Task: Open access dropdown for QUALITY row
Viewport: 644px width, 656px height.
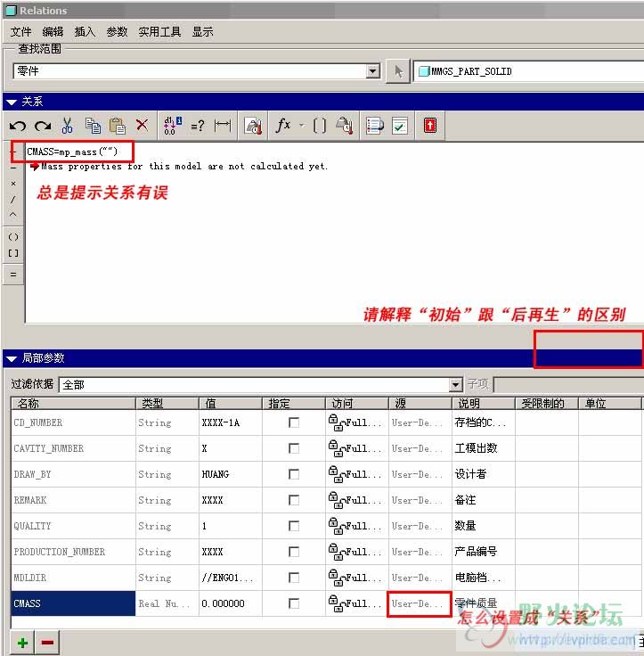Action: pos(356,526)
